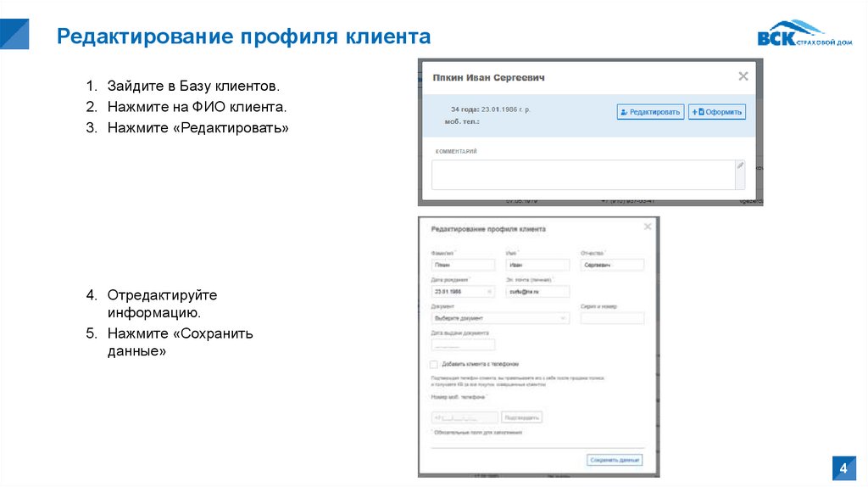Viewport: 868px width, 487px height.
Task: Click instruction text Зайдите в Базу клиентов
Action: click(193, 86)
